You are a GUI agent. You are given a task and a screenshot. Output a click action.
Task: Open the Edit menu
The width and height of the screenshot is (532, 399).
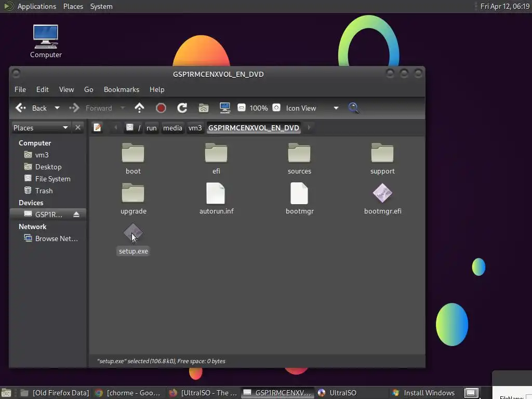[x=43, y=89]
